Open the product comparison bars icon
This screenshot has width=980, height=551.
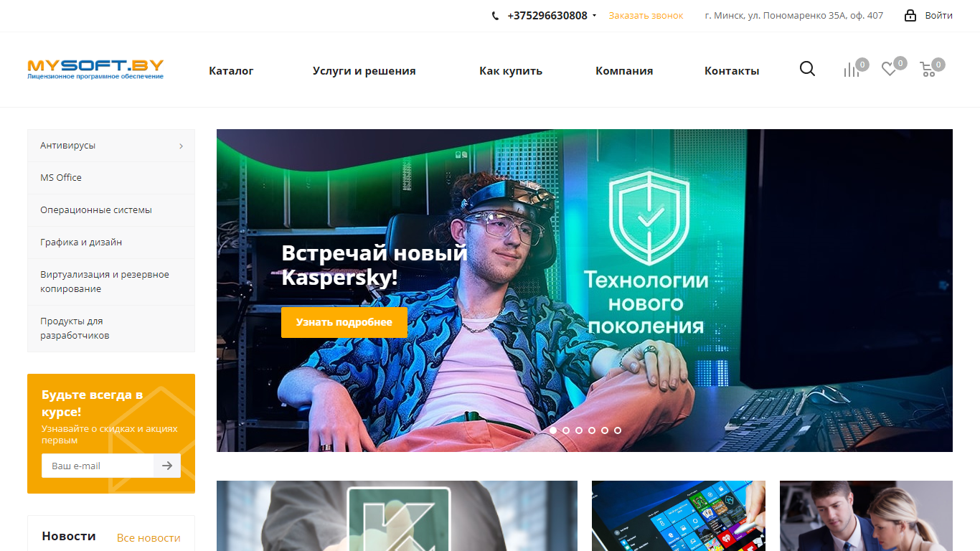[851, 70]
